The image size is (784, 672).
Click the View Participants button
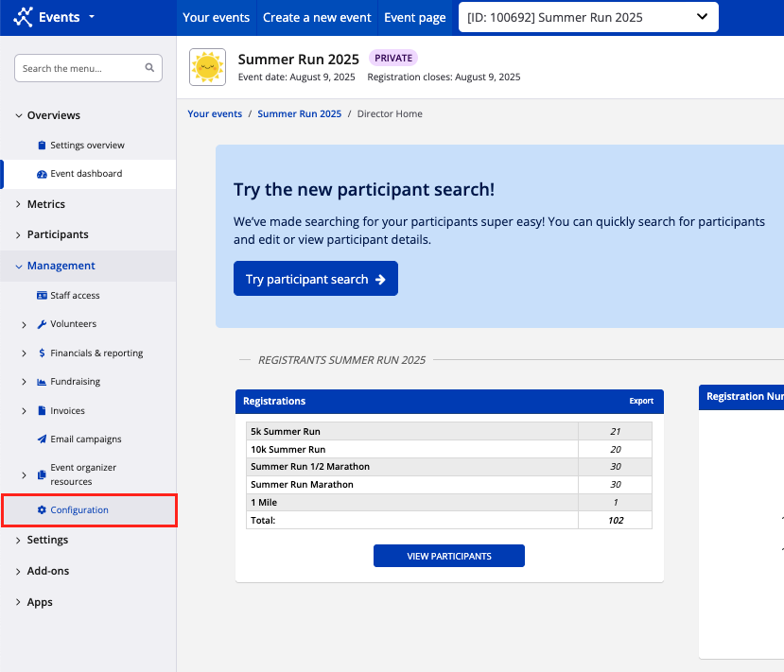pos(448,556)
